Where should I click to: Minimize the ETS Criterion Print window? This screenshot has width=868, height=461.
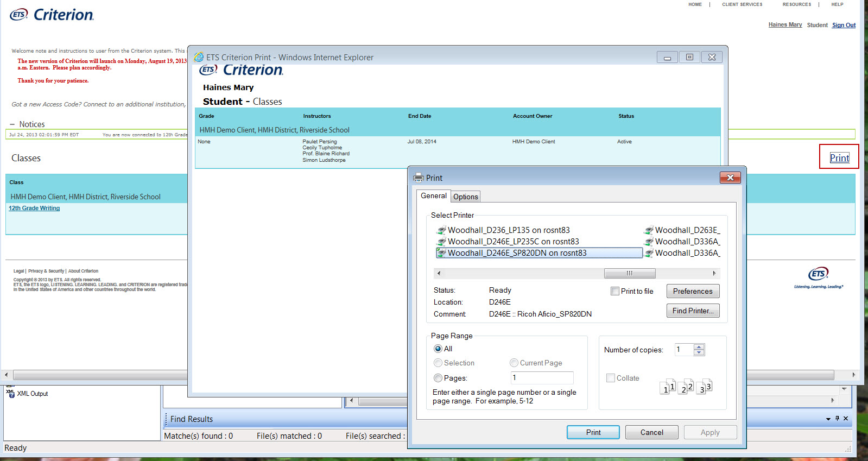coord(667,57)
